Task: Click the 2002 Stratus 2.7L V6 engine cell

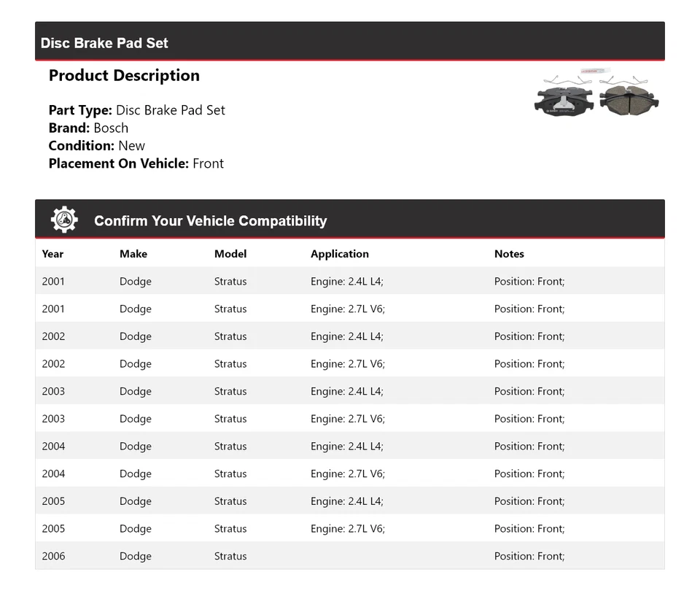Action: (x=348, y=364)
